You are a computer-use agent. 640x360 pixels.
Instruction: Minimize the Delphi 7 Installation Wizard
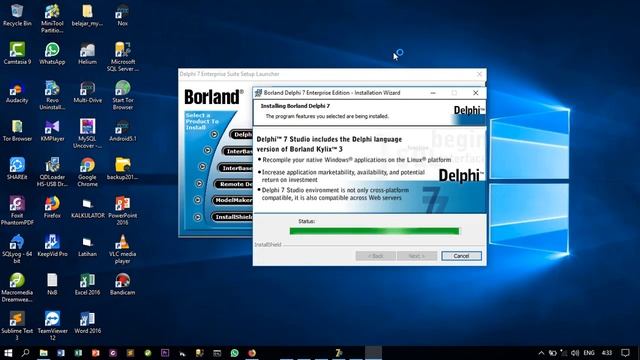click(433, 93)
